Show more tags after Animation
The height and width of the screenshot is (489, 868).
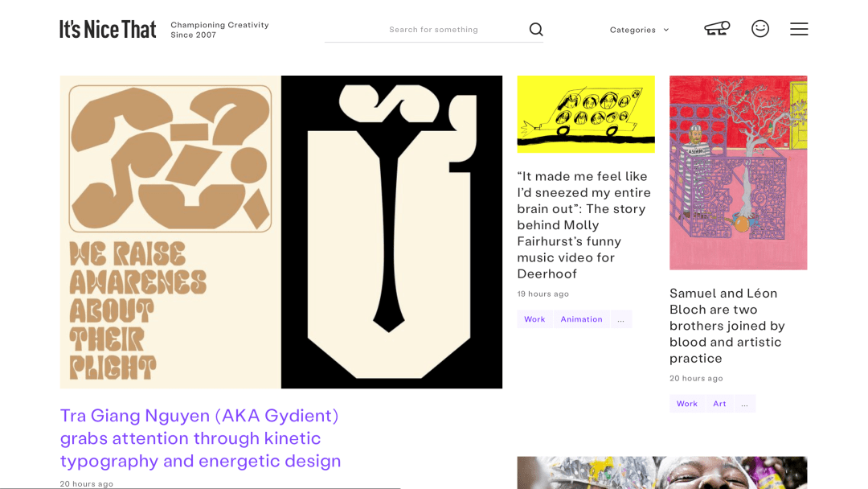click(x=621, y=319)
